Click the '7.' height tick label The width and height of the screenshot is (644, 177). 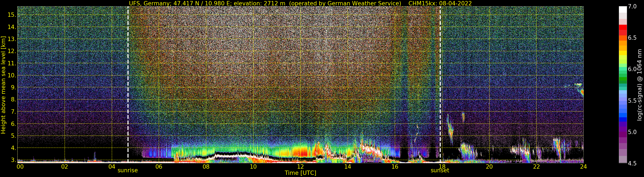click(13, 112)
